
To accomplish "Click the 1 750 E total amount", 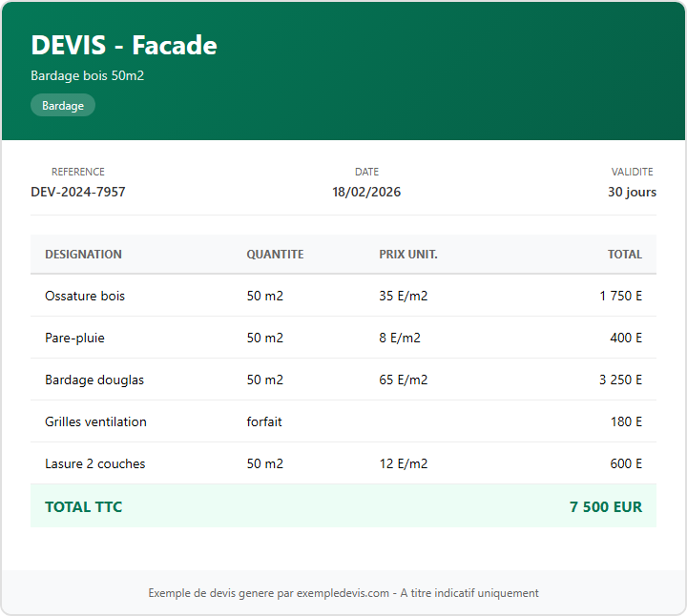I will pos(620,296).
